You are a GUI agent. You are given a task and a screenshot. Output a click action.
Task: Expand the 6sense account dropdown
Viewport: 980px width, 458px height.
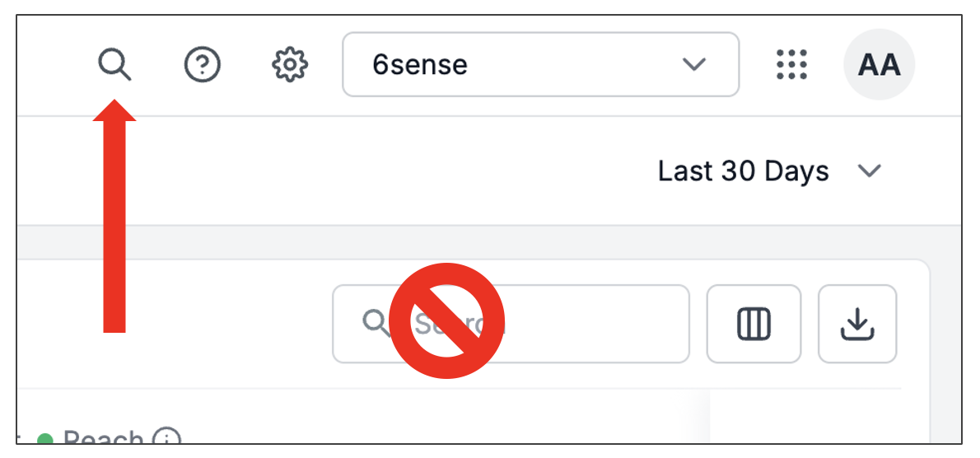540,64
